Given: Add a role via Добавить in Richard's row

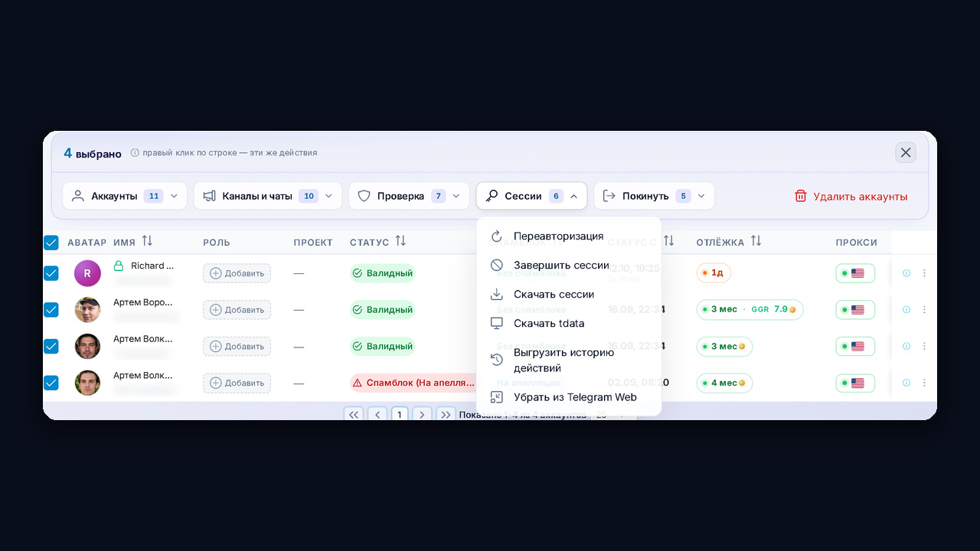Looking at the screenshot, I should click(x=237, y=273).
